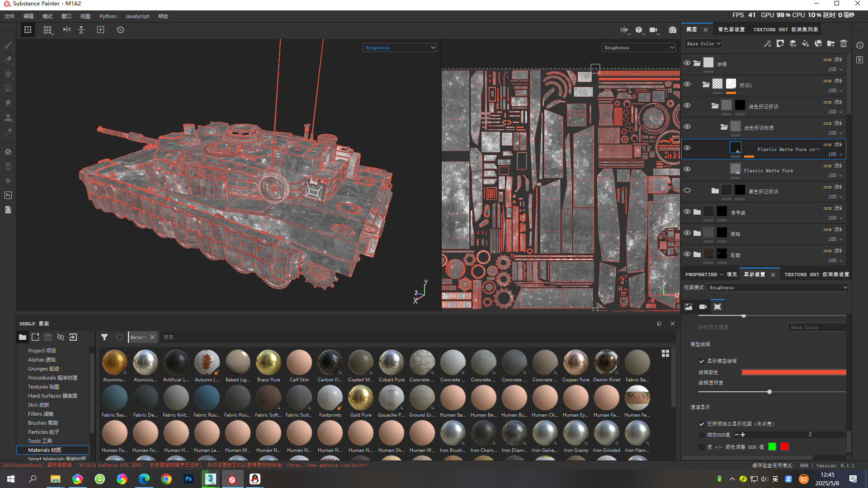Hide the 信号线 layer with eye icon
This screenshot has width=868, height=488.
coord(687,211)
